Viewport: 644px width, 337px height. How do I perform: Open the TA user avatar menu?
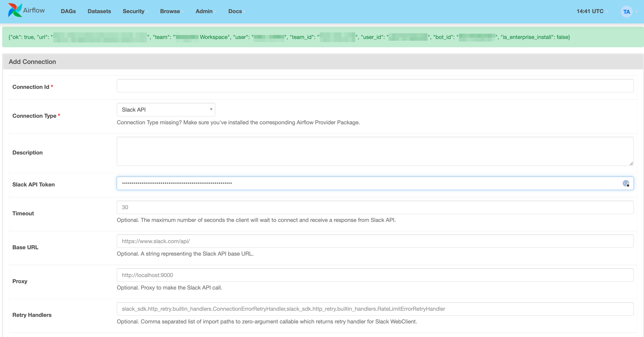(x=626, y=12)
